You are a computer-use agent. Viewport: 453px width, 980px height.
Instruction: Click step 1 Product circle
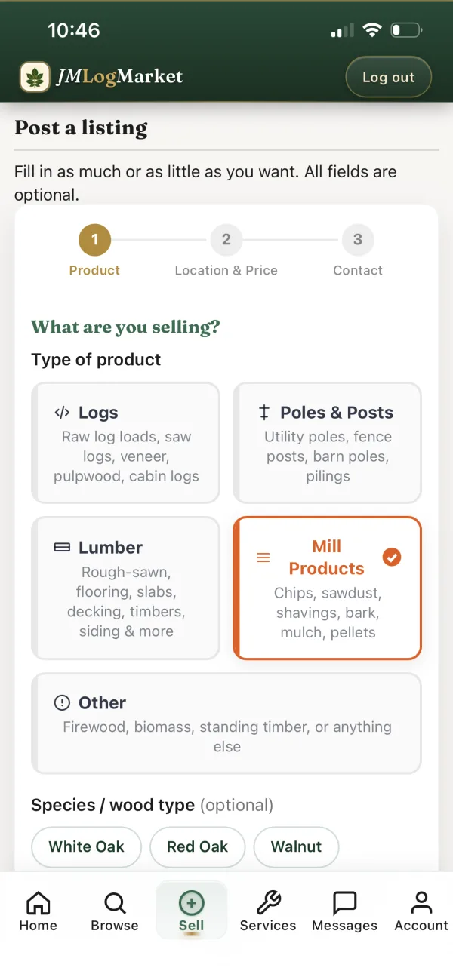click(94, 241)
